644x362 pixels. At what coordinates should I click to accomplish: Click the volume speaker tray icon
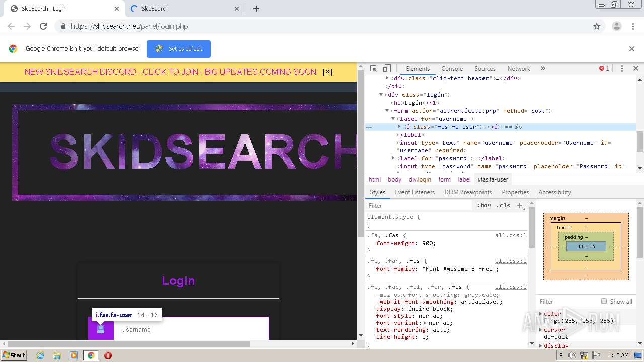pyautogui.click(x=572, y=355)
